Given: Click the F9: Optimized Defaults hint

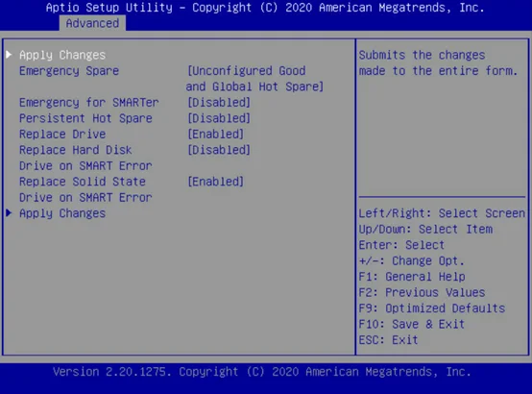Looking at the screenshot, I should [x=432, y=308].
